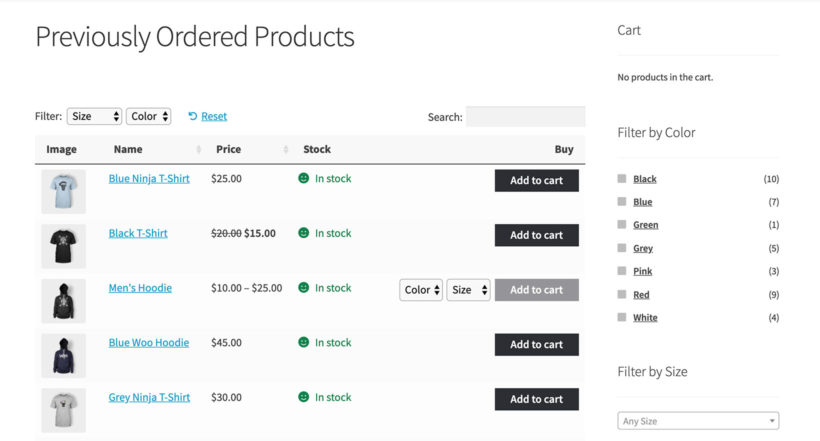Screen dimensions: 820x441
Task: Open the Color filter dropdown above table
Action: tap(149, 116)
